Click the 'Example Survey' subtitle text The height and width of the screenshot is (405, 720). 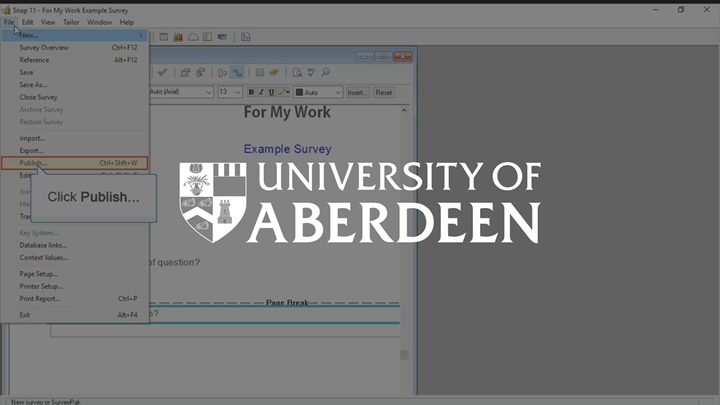[x=287, y=149]
